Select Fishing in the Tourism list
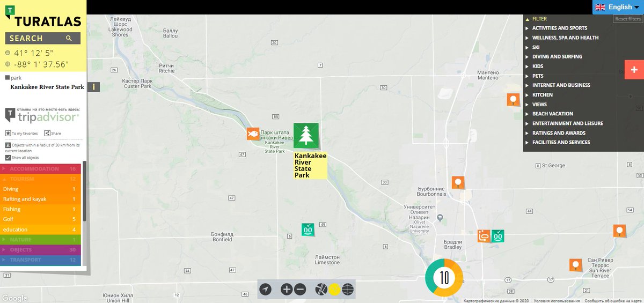 point(40,209)
